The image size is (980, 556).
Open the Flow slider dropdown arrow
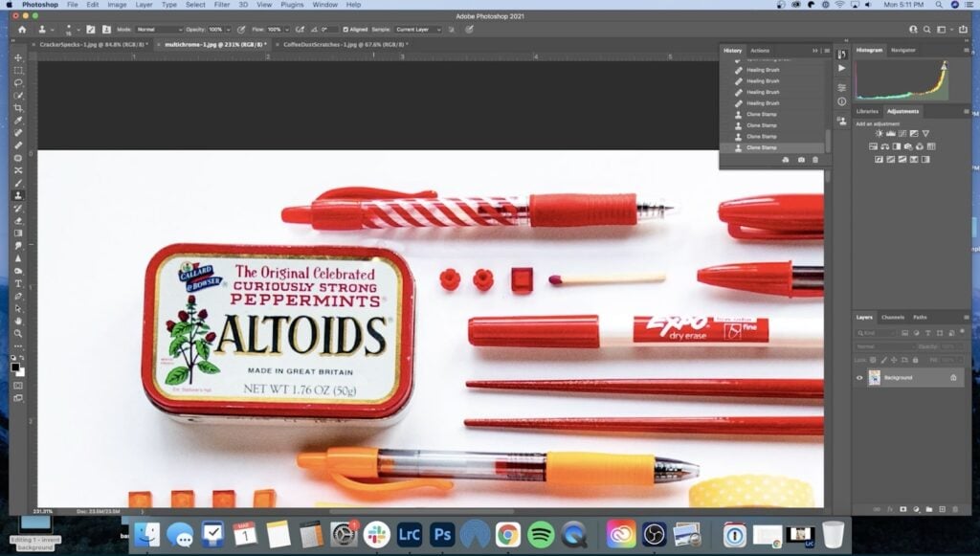(x=287, y=30)
